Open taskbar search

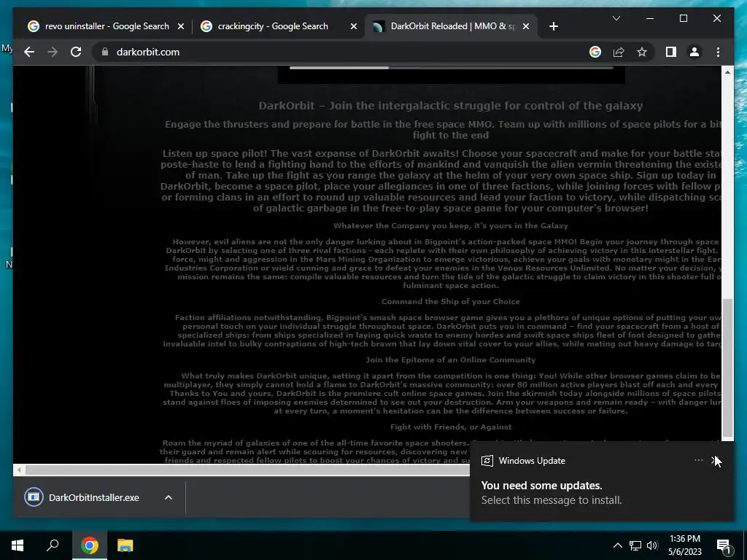click(53, 545)
